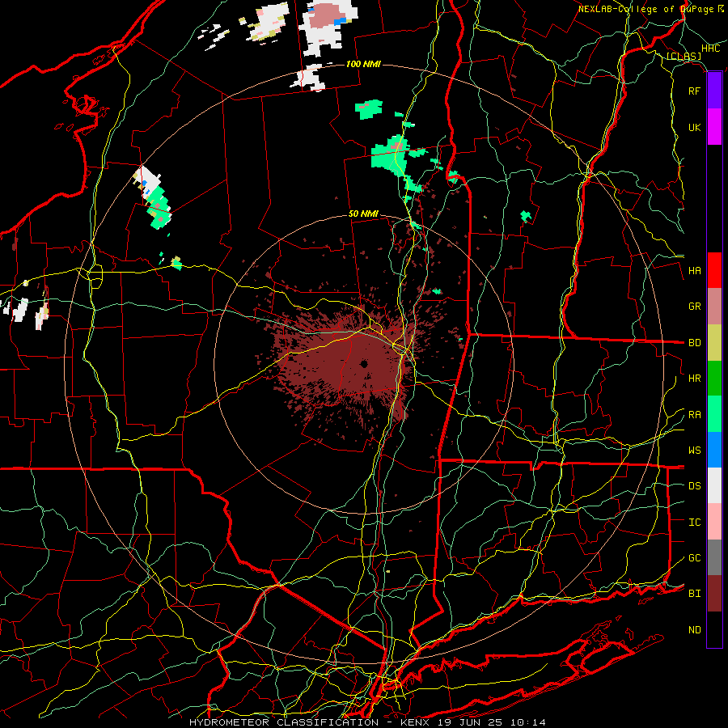Click the IC legend label text
The image size is (728, 728).
point(694,522)
